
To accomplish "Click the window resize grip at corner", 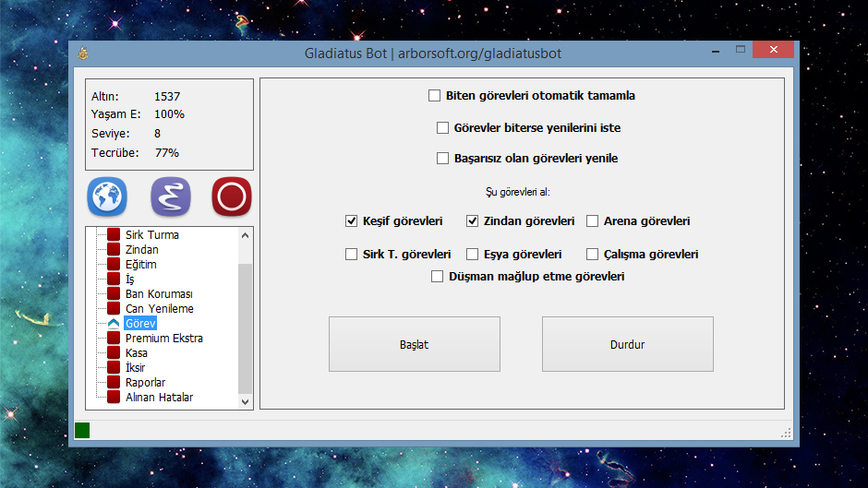I will tap(787, 432).
